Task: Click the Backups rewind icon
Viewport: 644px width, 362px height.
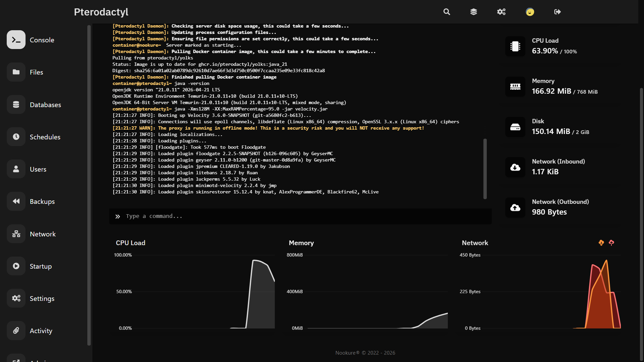Action: click(x=16, y=201)
